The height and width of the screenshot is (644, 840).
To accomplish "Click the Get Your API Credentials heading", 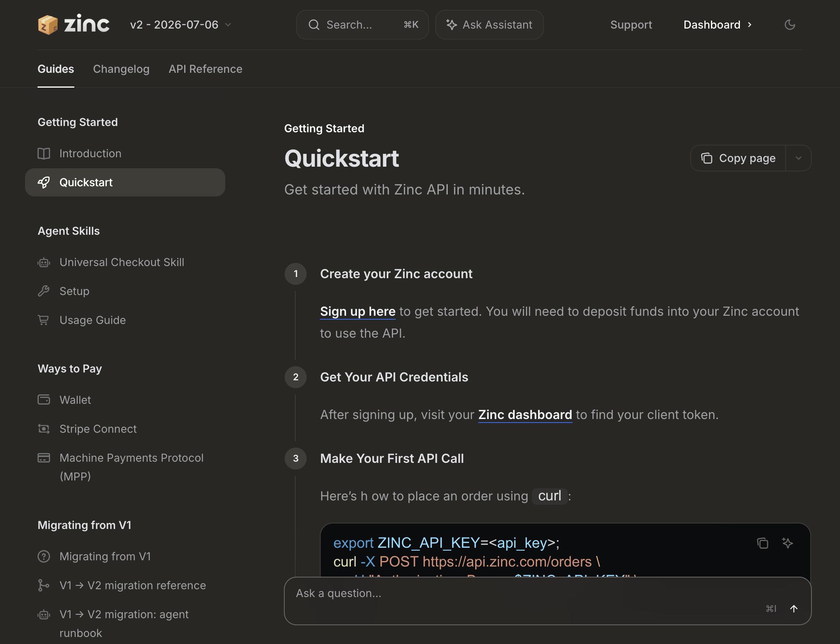I will coord(394,377).
